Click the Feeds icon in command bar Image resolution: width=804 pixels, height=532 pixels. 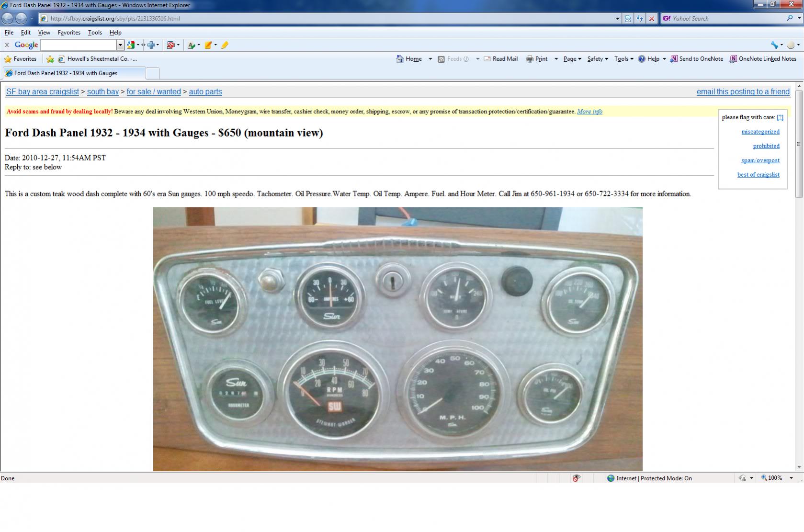pyautogui.click(x=441, y=59)
